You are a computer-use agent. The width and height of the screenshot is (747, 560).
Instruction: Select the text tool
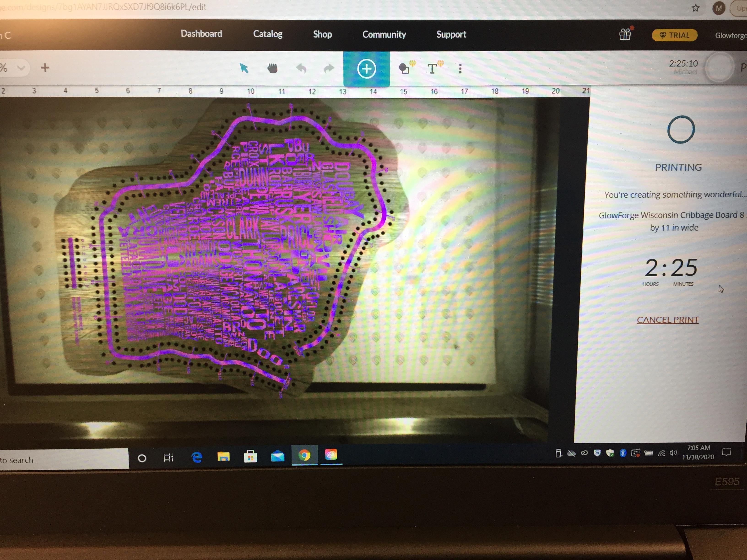432,69
